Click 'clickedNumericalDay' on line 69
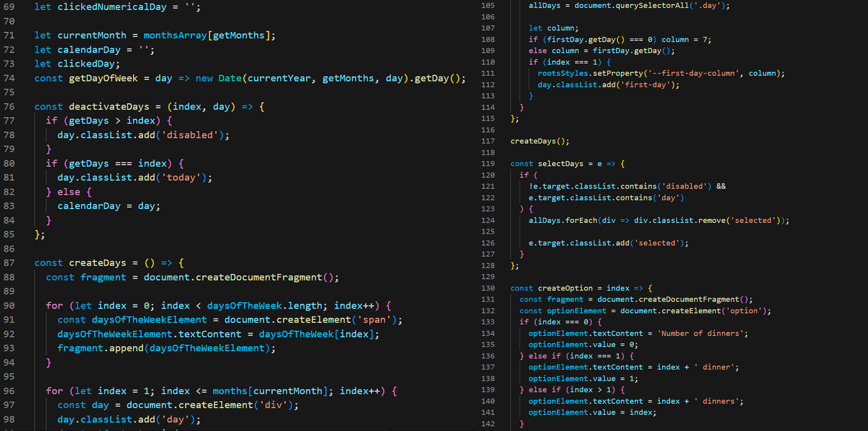 pyautogui.click(x=112, y=7)
